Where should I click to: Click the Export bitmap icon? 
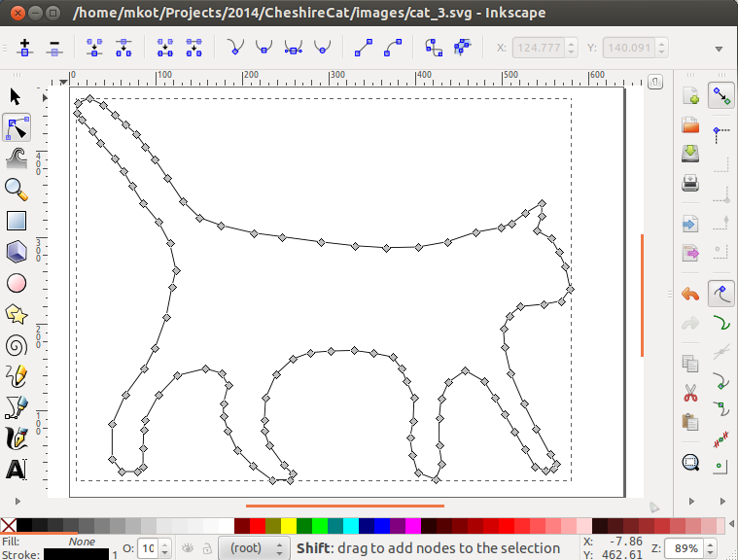coord(690,253)
